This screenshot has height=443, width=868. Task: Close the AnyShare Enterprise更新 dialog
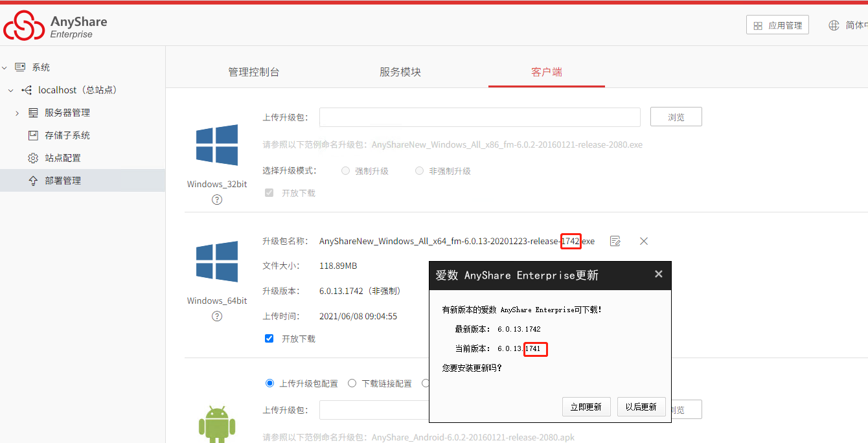tap(659, 274)
